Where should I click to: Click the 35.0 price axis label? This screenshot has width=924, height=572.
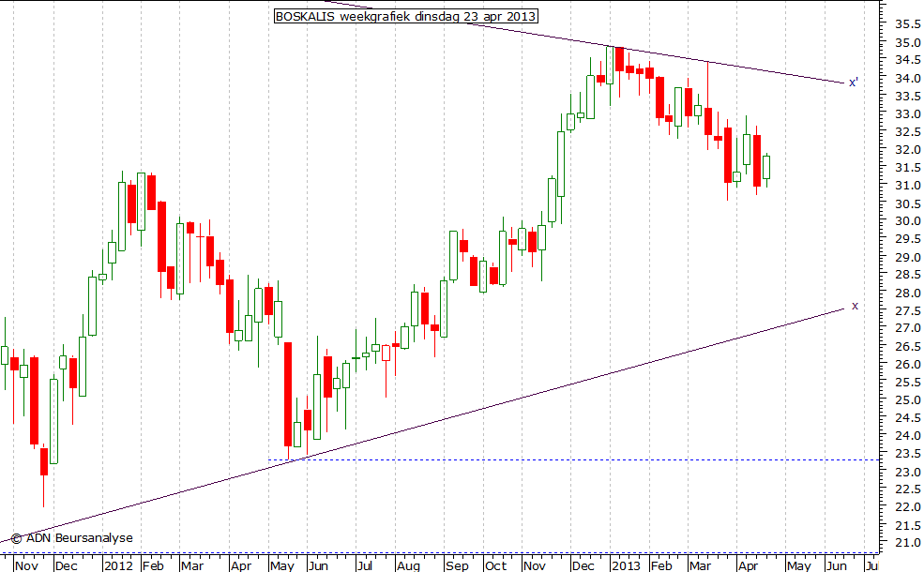[x=907, y=42]
